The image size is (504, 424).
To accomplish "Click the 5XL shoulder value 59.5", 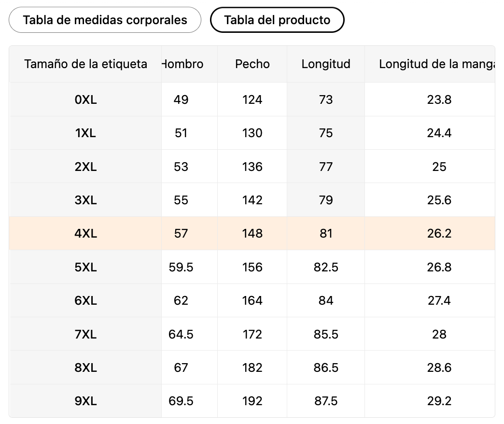I will point(181,267).
